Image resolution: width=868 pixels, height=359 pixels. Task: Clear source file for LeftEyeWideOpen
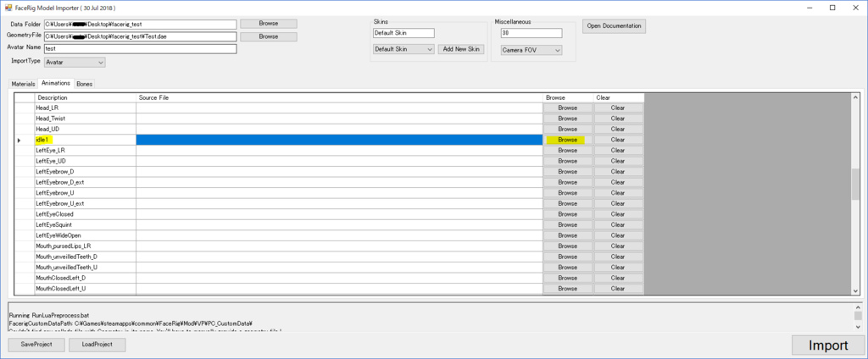pos(618,235)
